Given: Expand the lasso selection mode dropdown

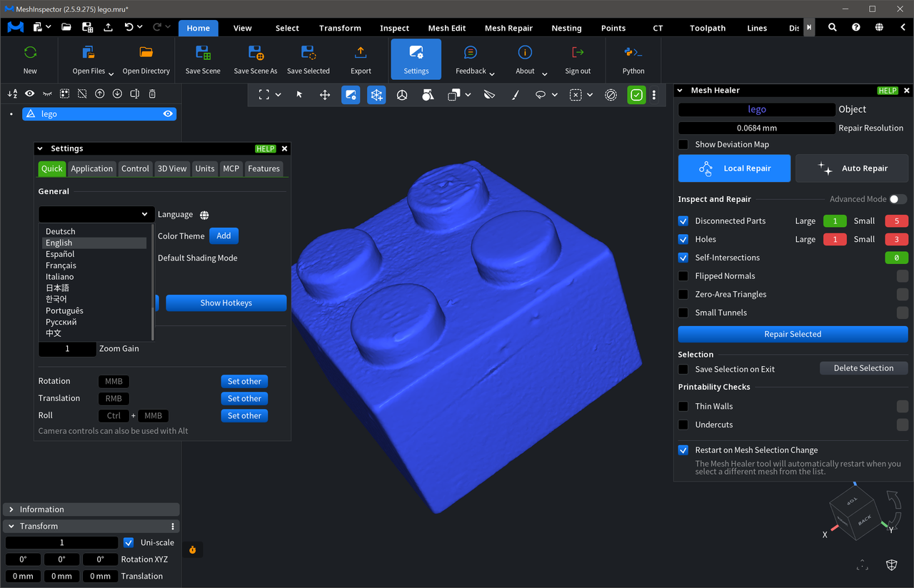Looking at the screenshot, I should point(553,94).
